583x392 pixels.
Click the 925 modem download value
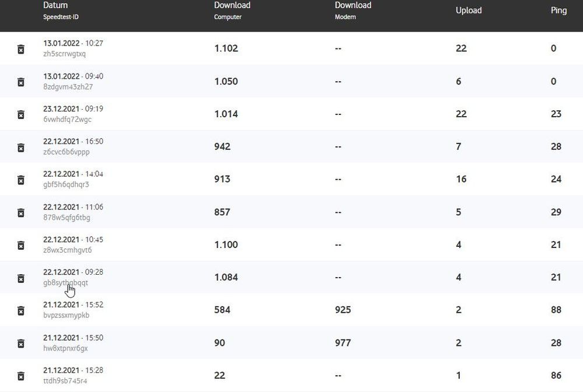(x=343, y=310)
